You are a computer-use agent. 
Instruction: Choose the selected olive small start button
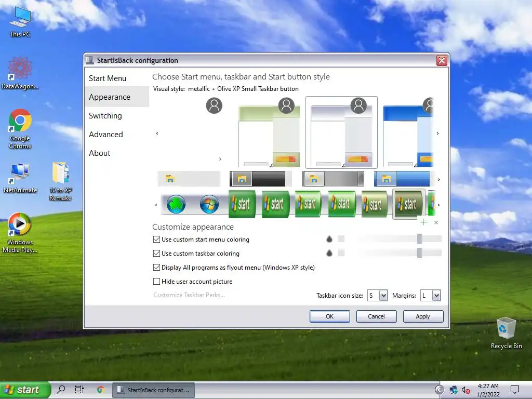408,204
